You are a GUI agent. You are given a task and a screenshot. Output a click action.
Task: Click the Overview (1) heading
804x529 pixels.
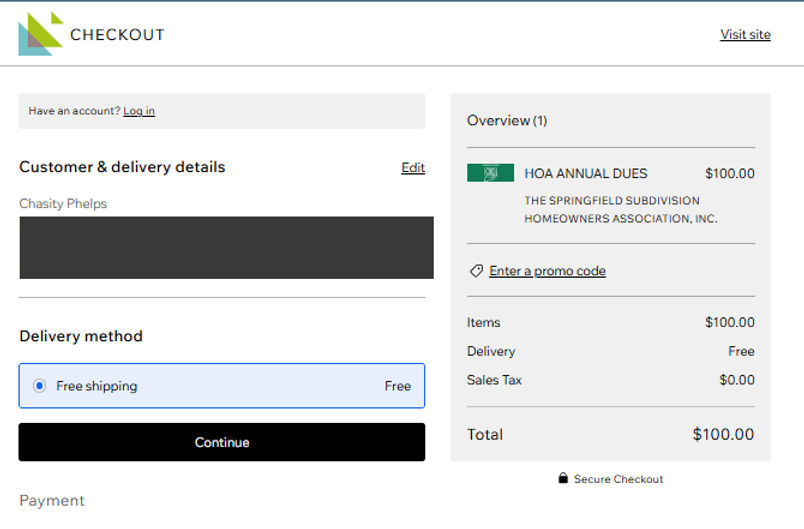click(x=507, y=120)
